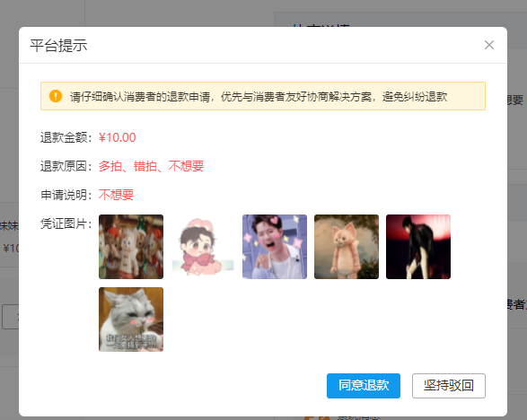The height and width of the screenshot is (420, 527).
Task: Click the 坚持驳回 button
Action: point(449,385)
